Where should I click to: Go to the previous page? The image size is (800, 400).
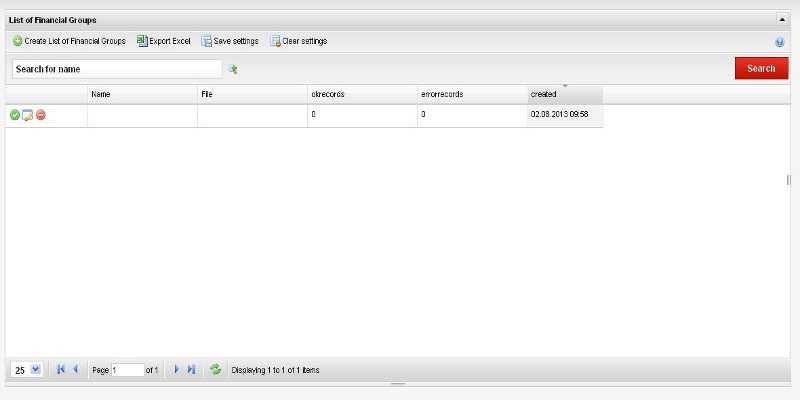[76, 369]
